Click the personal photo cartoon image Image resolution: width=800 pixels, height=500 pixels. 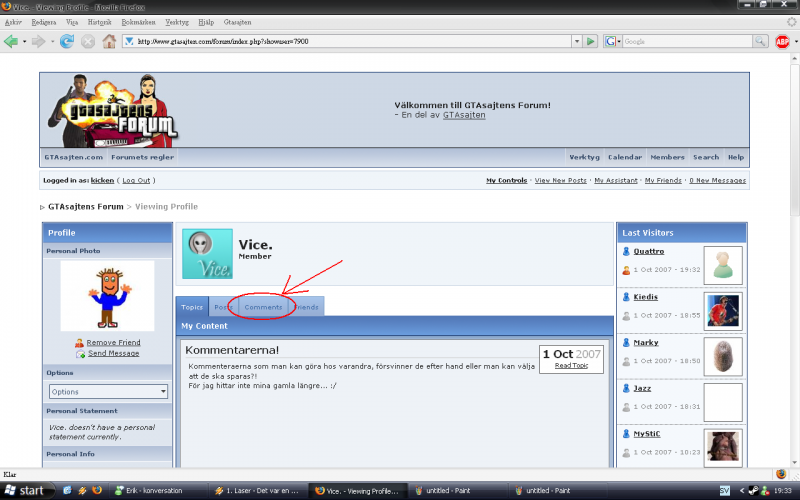108,296
